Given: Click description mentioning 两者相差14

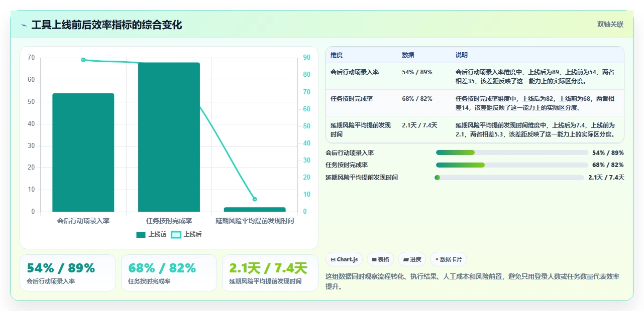Looking at the screenshot, I should point(535,103).
